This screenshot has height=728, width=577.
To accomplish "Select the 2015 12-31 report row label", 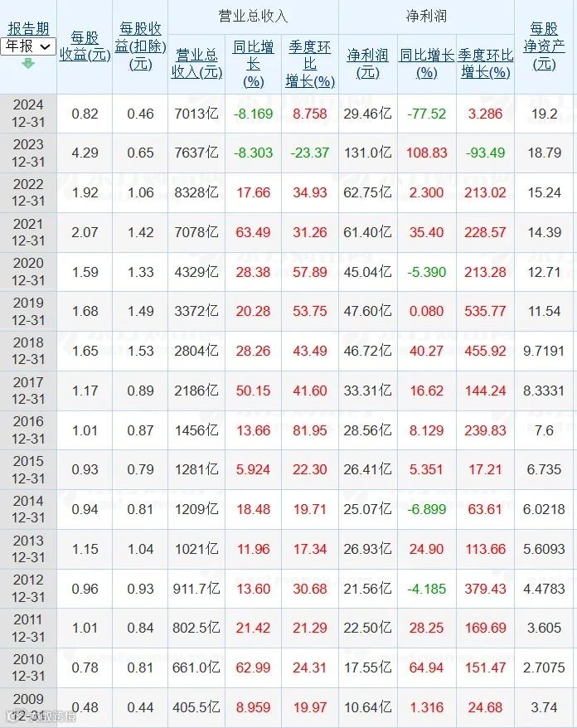I will [28, 470].
